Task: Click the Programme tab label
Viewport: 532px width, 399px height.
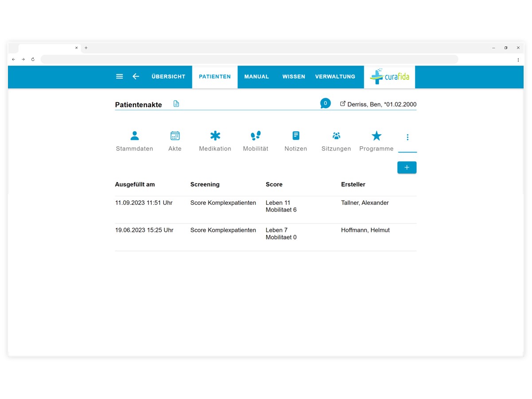Action: coord(376,149)
